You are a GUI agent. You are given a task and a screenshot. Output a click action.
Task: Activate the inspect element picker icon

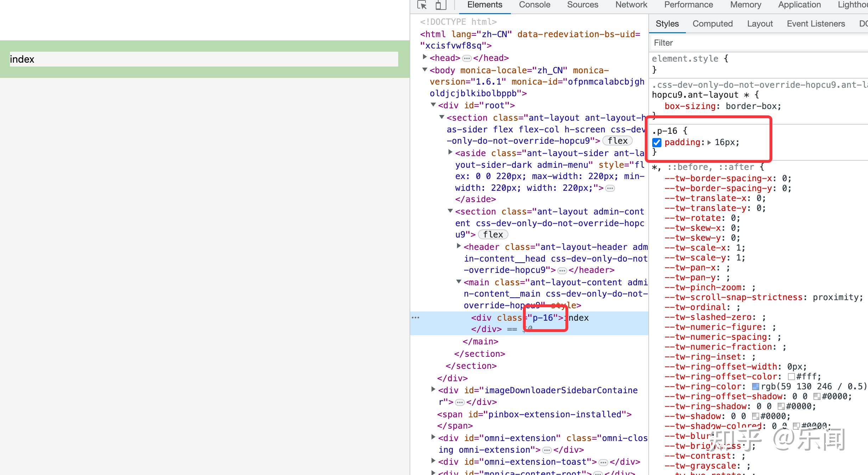tap(422, 5)
